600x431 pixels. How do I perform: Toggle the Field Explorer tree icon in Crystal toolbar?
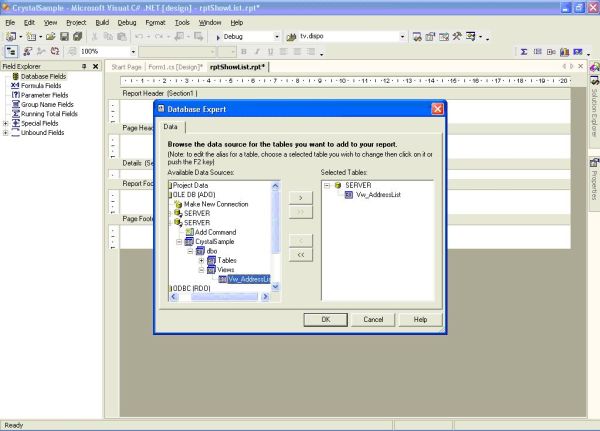[11, 51]
